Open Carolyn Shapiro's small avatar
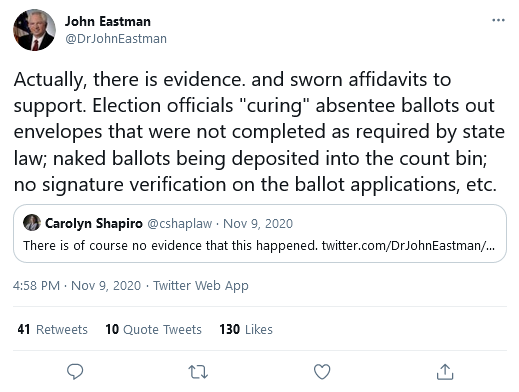Image resolution: width=519 pixels, height=392 pixels. click(32, 223)
